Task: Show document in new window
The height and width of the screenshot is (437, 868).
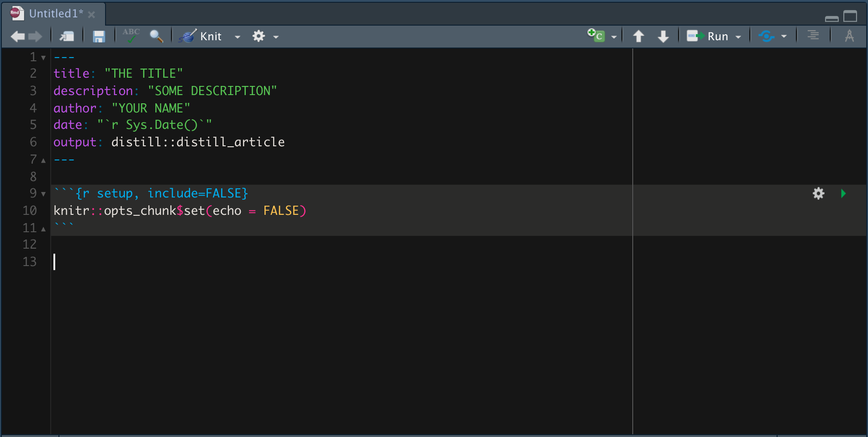Action: coord(67,36)
